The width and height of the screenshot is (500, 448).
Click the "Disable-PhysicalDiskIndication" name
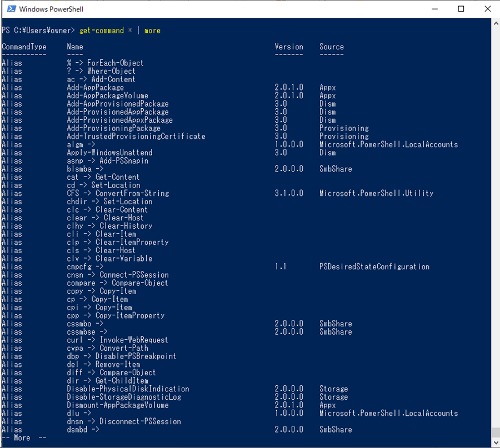(128, 389)
